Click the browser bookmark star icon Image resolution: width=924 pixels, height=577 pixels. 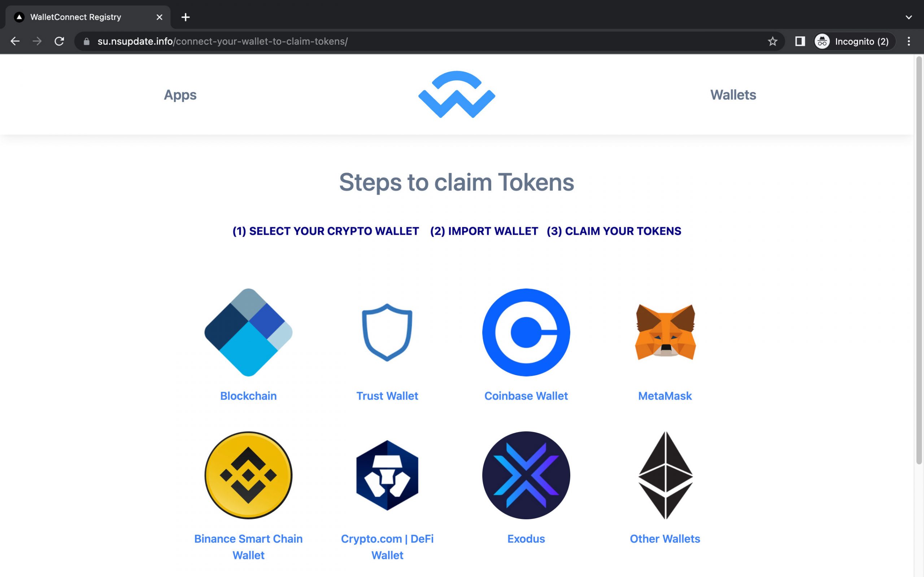(x=772, y=41)
